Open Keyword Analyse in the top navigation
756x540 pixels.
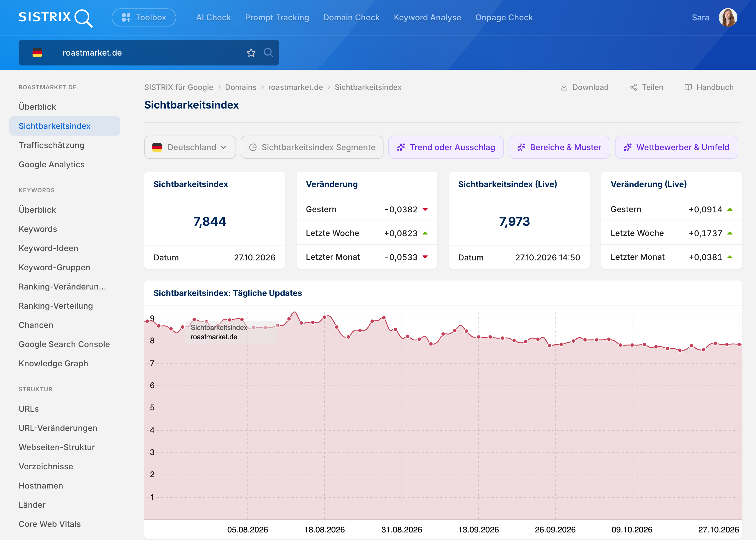coord(427,18)
